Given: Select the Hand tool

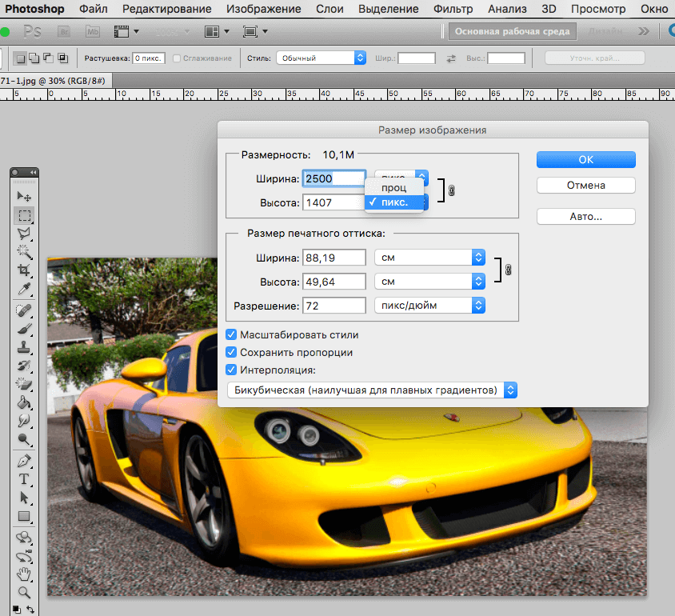Looking at the screenshot, I should click(x=25, y=574).
